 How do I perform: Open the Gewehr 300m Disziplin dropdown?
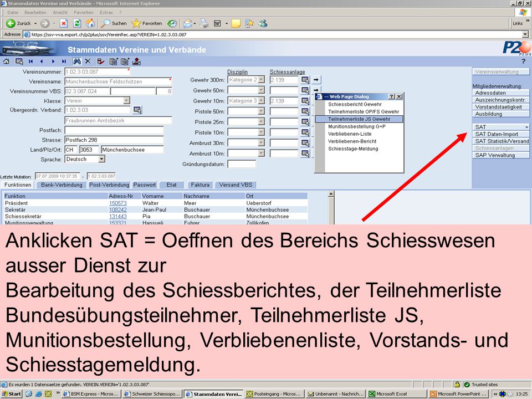click(261, 80)
